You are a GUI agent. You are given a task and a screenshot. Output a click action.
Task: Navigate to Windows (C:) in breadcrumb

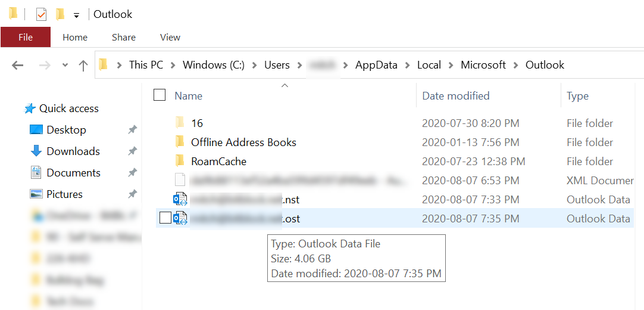[214, 65]
